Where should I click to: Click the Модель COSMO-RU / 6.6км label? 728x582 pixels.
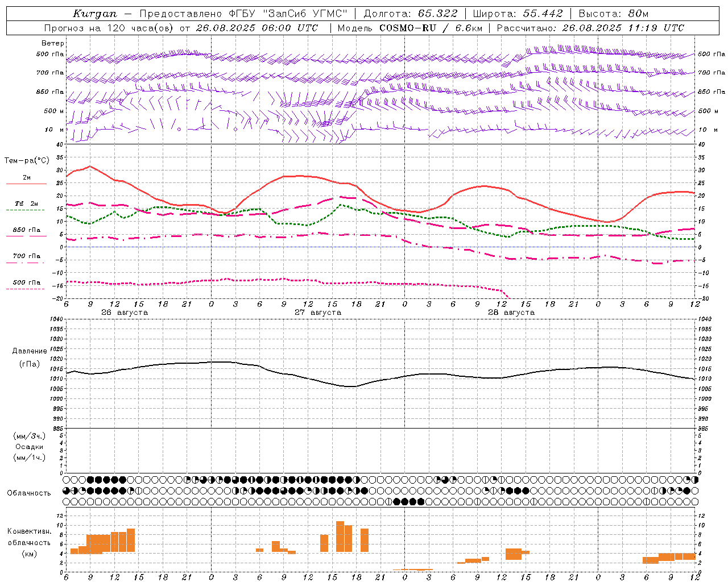coord(409,28)
